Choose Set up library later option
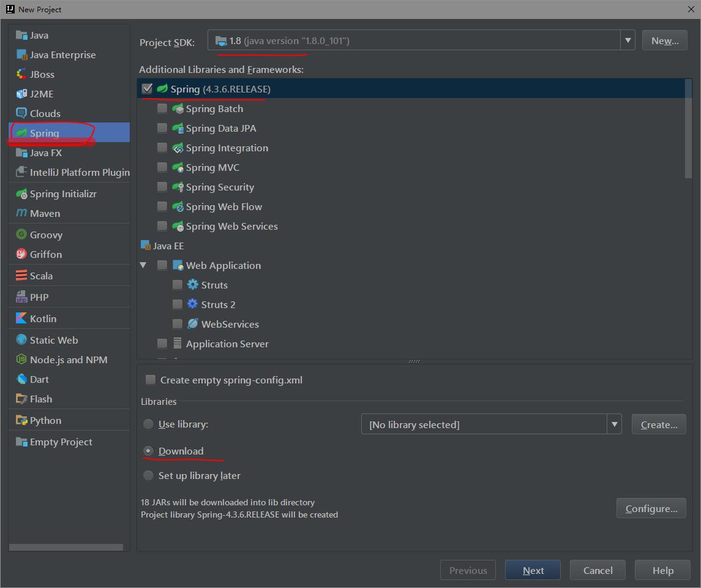Image resolution: width=701 pixels, height=588 pixels. [148, 475]
